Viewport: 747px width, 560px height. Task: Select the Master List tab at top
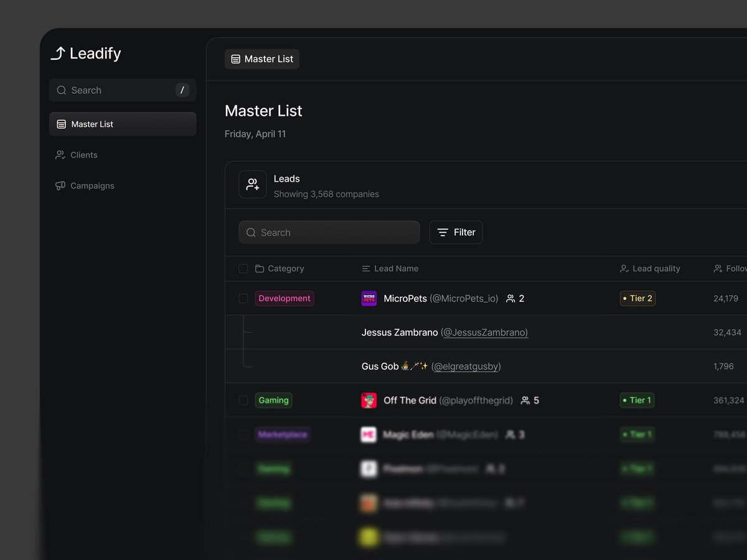262,59
